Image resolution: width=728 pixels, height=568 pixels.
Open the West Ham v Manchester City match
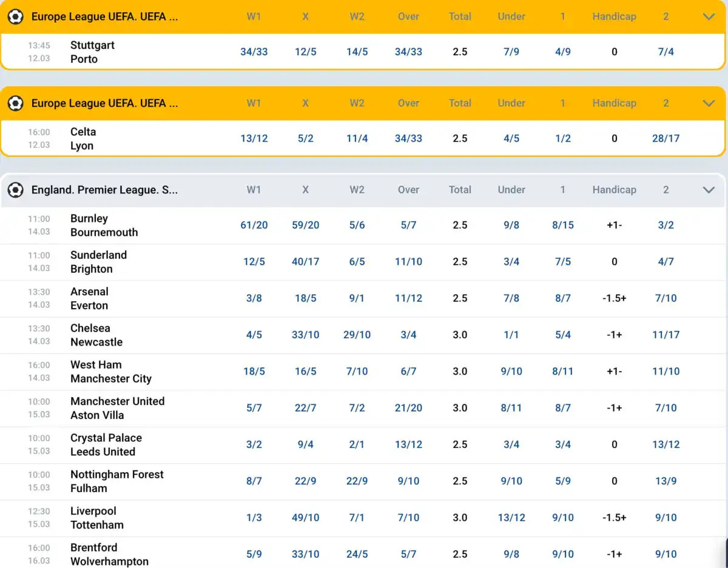[x=111, y=372]
